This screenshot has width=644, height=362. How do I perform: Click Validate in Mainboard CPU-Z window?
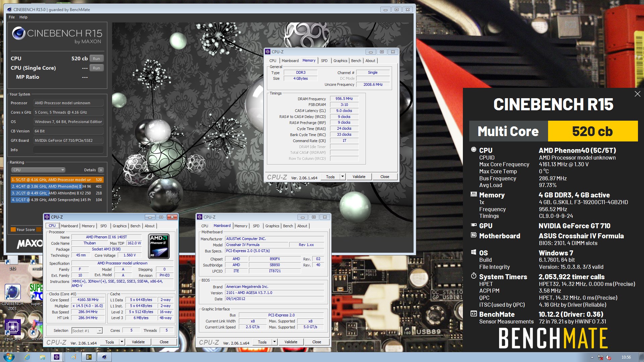pyautogui.click(x=291, y=342)
